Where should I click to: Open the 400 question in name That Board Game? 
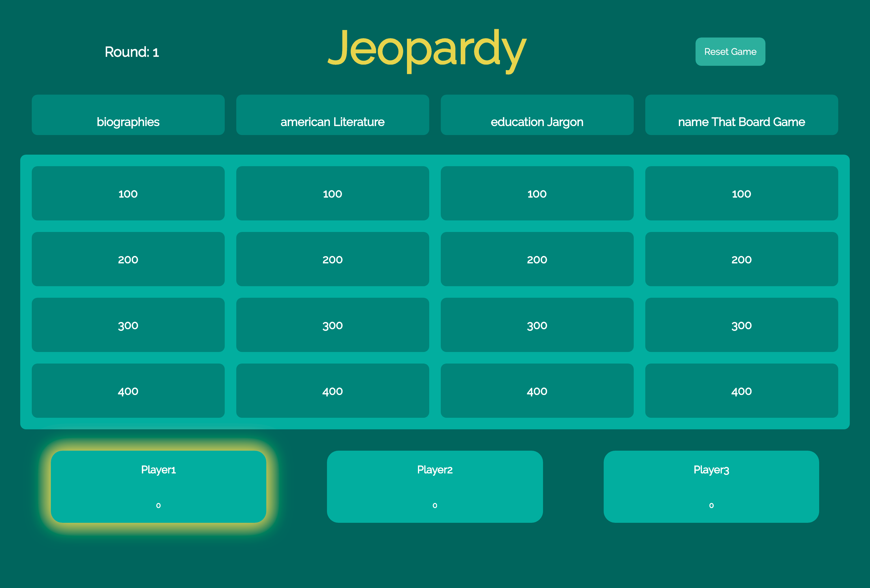(741, 391)
